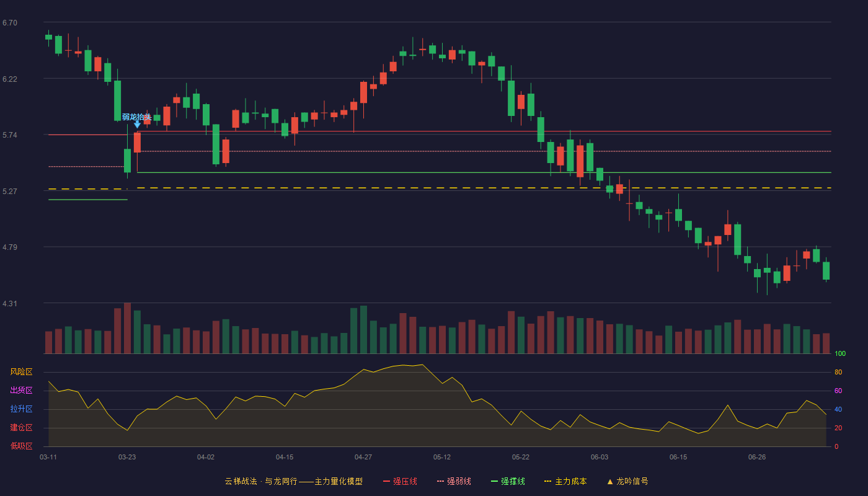This screenshot has height=496, width=868.
Task: Click the 4.31 price axis label
Action: tap(10, 304)
